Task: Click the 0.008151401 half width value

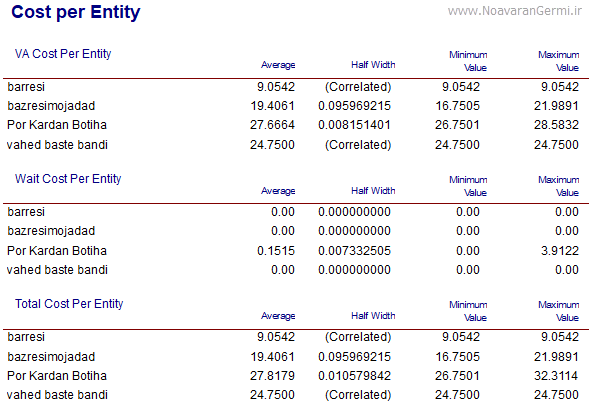Action: (x=355, y=125)
